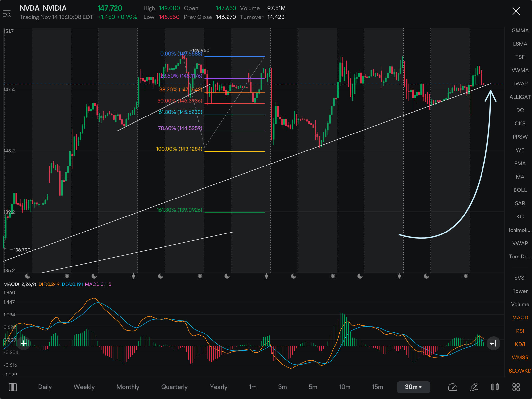Toggle the split panel layout icon
Screen dimensions: 532x399
(13, 387)
